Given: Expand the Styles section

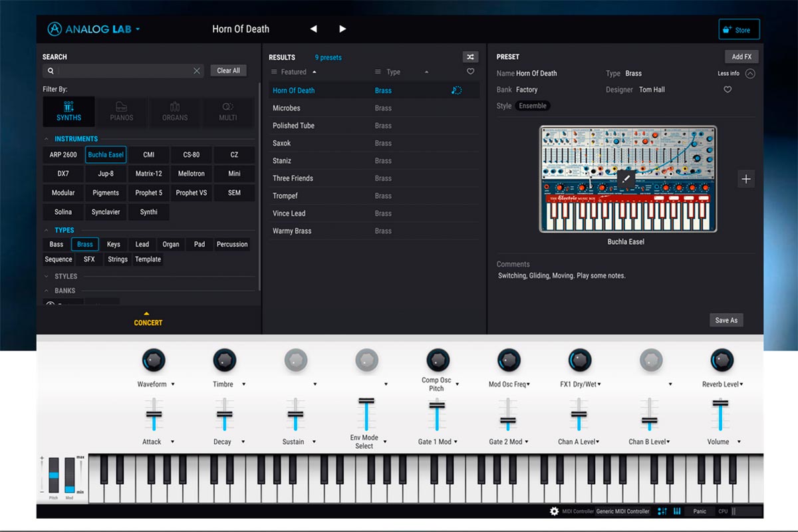Looking at the screenshot, I should tap(47, 276).
